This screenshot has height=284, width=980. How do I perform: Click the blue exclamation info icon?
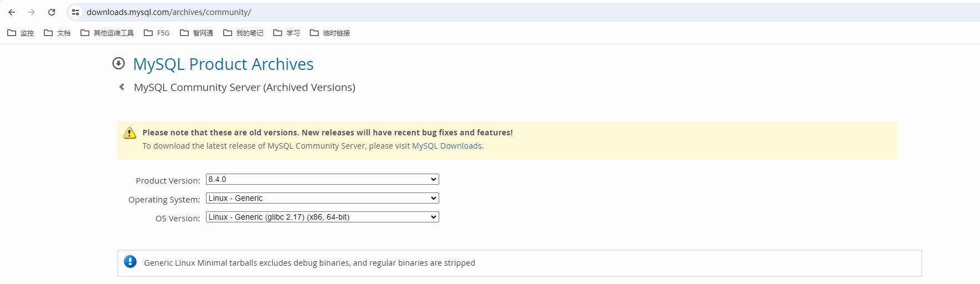point(130,262)
